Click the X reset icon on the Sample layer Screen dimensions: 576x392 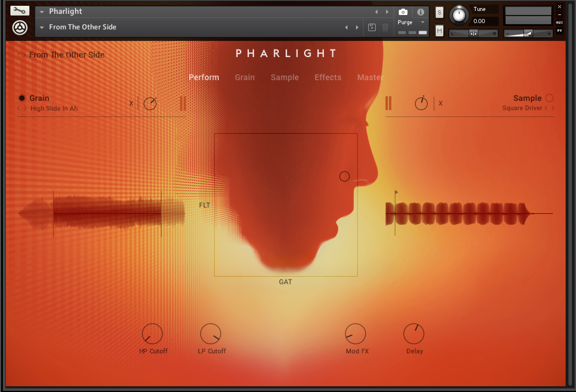tap(440, 104)
